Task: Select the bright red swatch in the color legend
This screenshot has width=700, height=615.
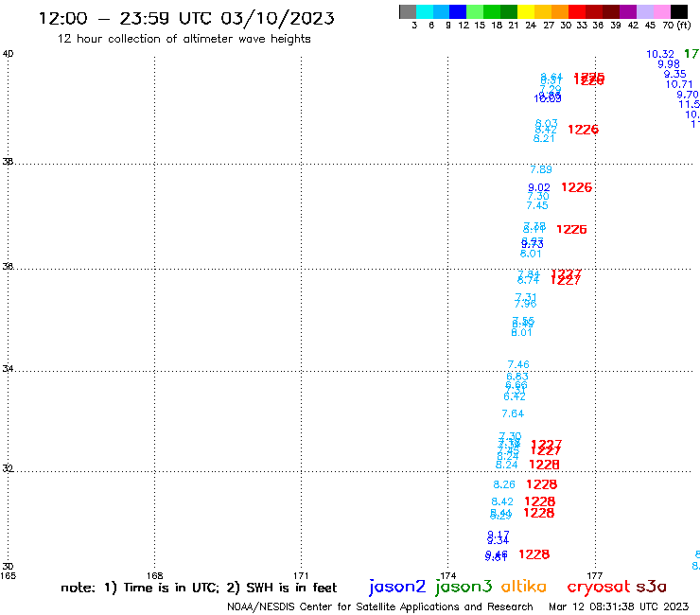Action: [577, 11]
